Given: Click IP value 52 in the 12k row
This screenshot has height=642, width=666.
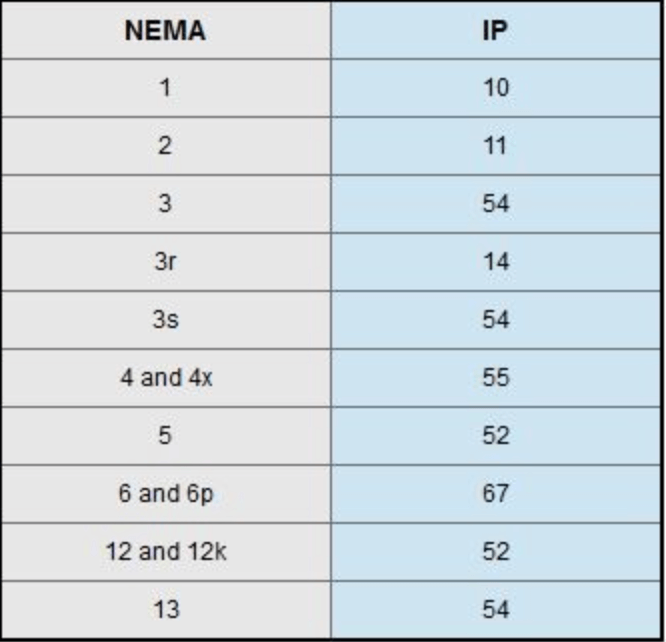Looking at the screenshot, I should coord(495,552).
